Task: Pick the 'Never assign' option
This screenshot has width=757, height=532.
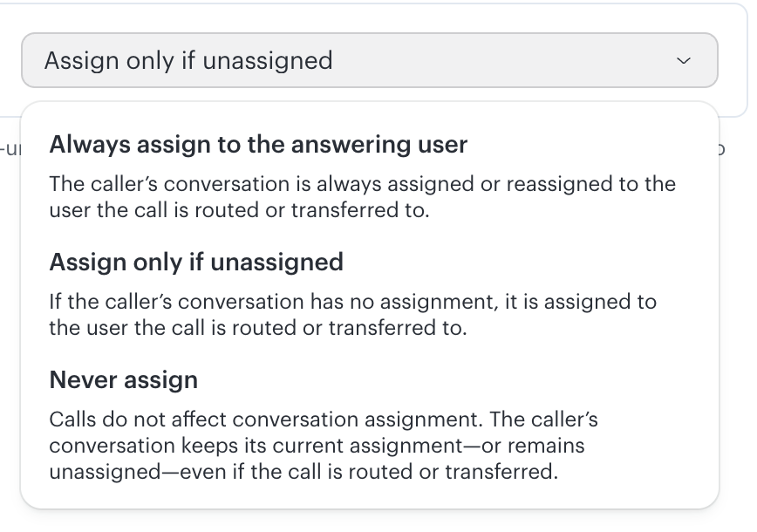Action: pos(124,380)
